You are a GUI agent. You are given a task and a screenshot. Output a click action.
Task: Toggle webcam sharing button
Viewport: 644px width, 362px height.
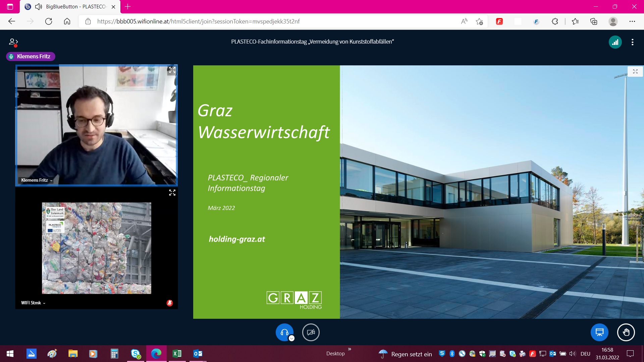coord(311,332)
